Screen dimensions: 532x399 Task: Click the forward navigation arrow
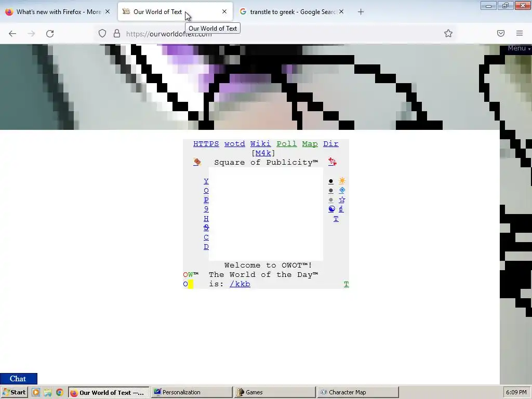31,33
